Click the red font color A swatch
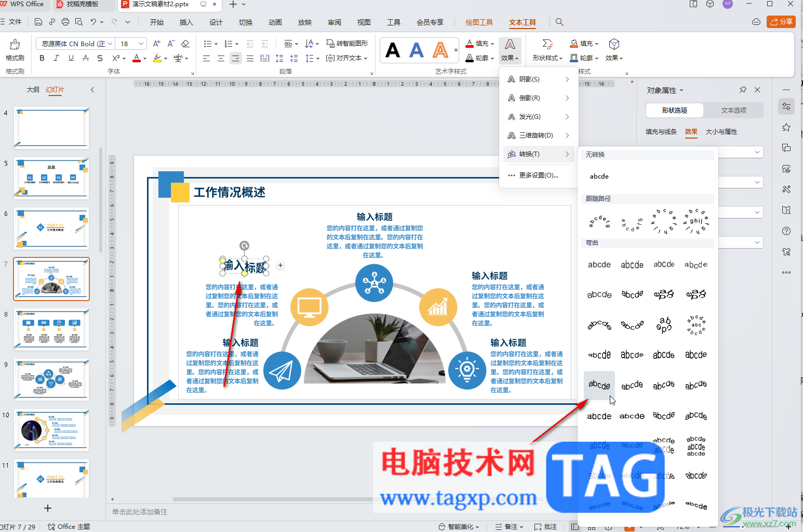Screen dimensions: 803x532 click(x=136, y=58)
